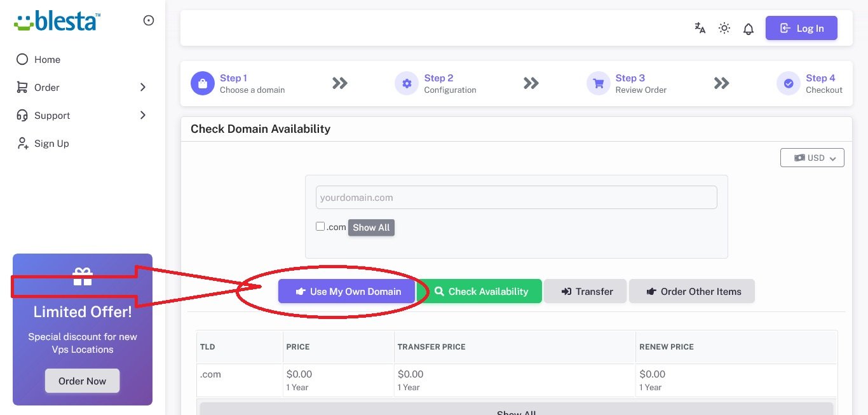Focus the yourdomain.com input field
This screenshot has width=868, height=415.
pyautogui.click(x=516, y=198)
